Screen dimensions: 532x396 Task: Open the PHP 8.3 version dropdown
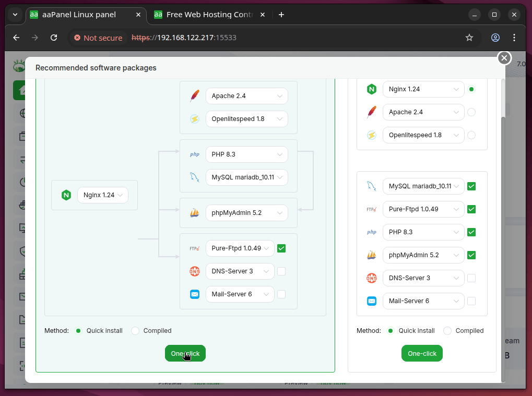coord(246,154)
